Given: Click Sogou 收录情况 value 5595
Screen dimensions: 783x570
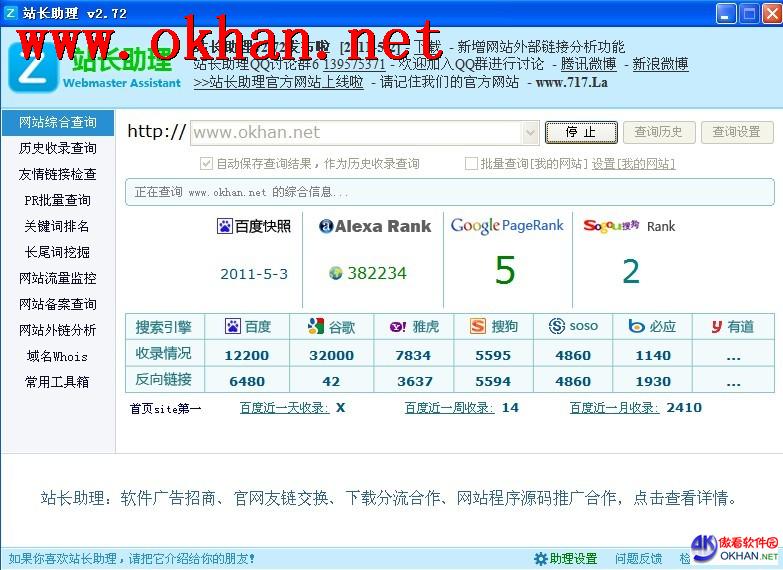Looking at the screenshot, I should [493, 356].
